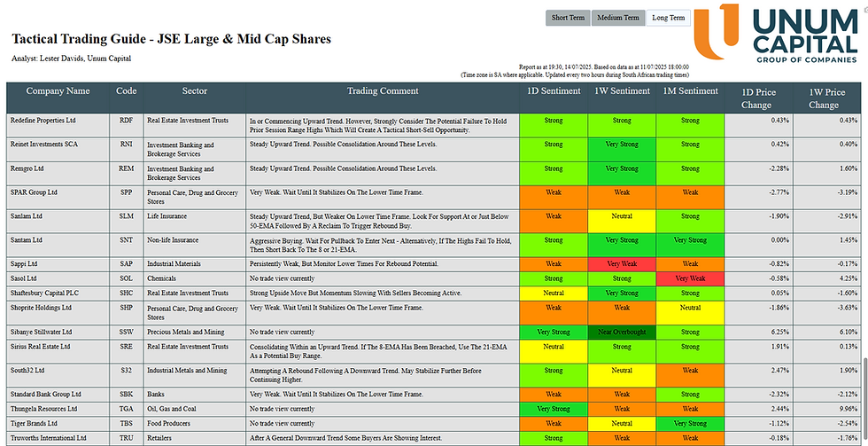The width and height of the screenshot is (868, 446).
Task: Select Shaftesbury Capital PLC name
Action: [45, 293]
